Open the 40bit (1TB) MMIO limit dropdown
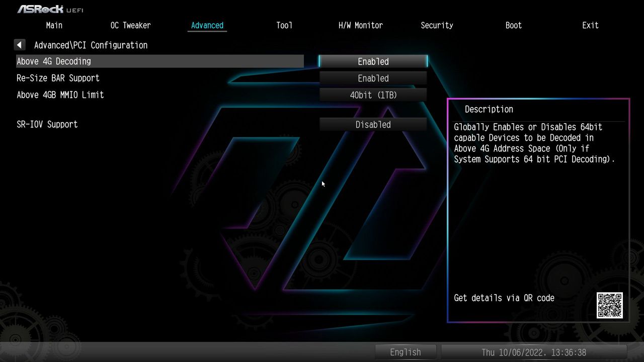This screenshot has height=362, width=644. [373, 95]
